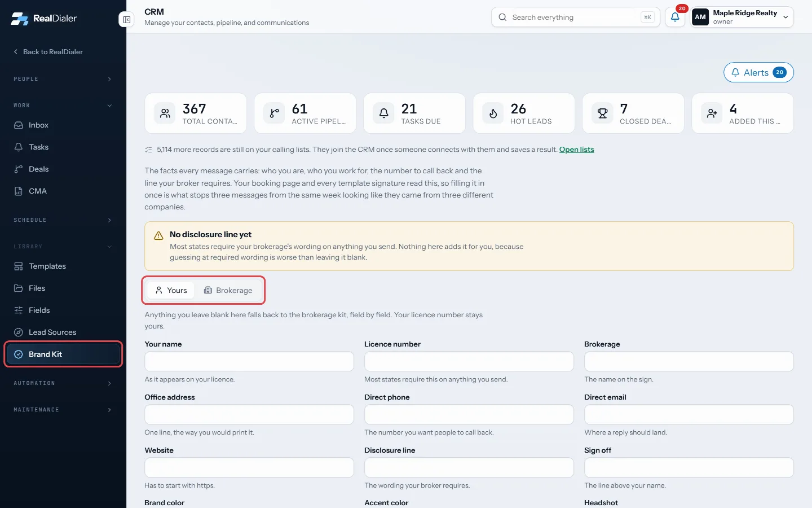Click the Added This Week person-plus icon

pos(712,113)
